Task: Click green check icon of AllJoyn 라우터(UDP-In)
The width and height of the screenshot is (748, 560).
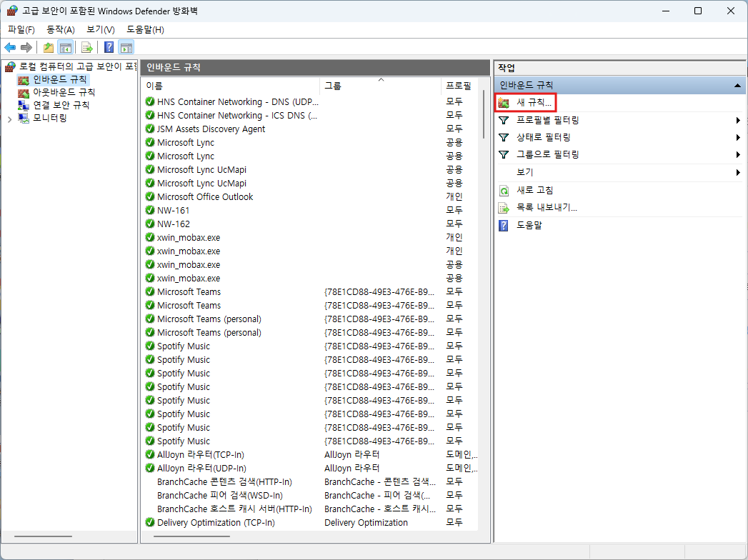Action: pos(150,468)
